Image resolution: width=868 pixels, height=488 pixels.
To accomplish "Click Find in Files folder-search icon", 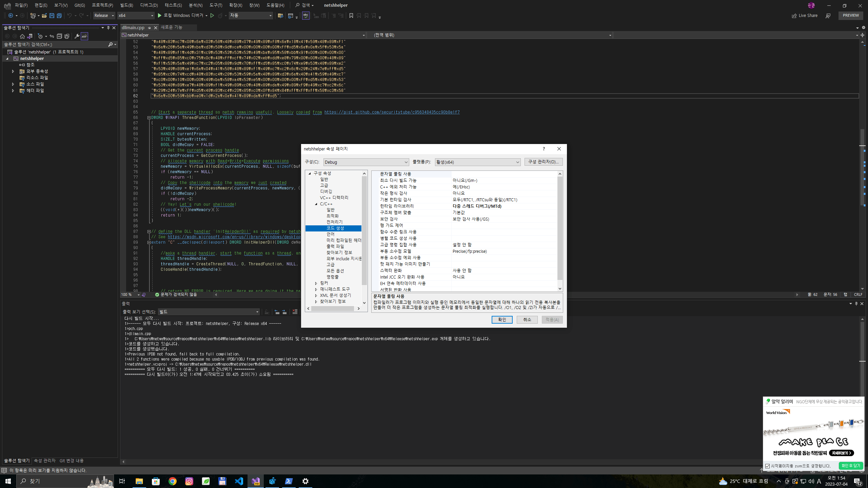I will [x=280, y=16].
